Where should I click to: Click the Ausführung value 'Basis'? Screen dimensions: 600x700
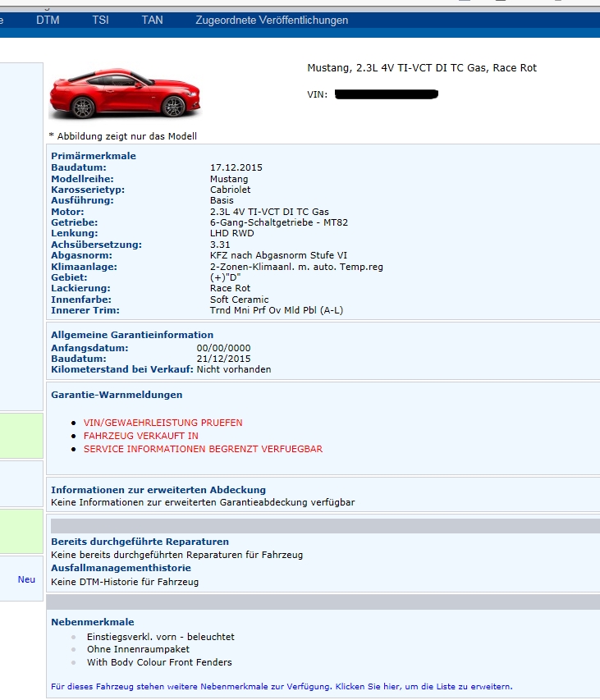pyautogui.click(x=222, y=200)
